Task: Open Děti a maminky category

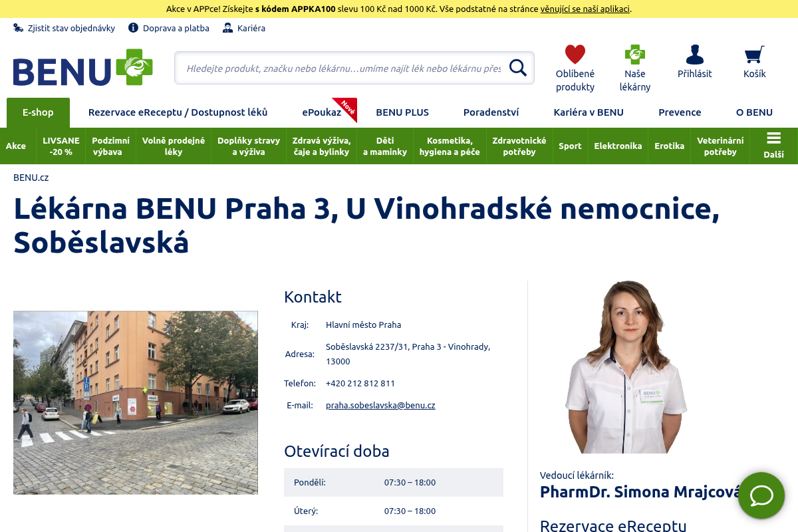Action: [385, 146]
